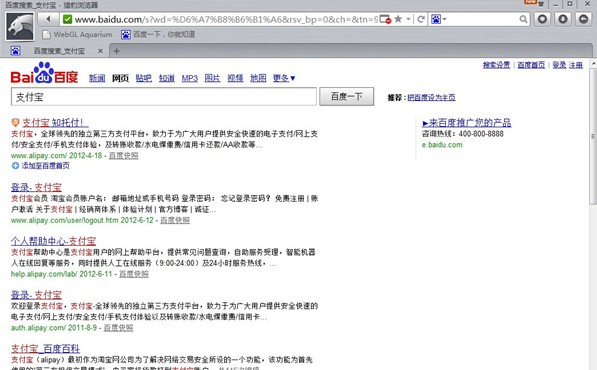Click 添加至百度首页 text link
597x370 pixels.
tap(45, 166)
